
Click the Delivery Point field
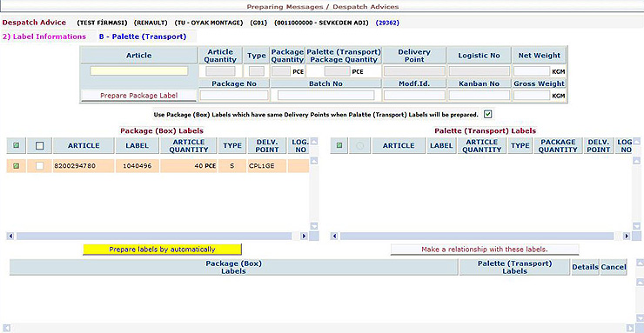tap(414, 71)
